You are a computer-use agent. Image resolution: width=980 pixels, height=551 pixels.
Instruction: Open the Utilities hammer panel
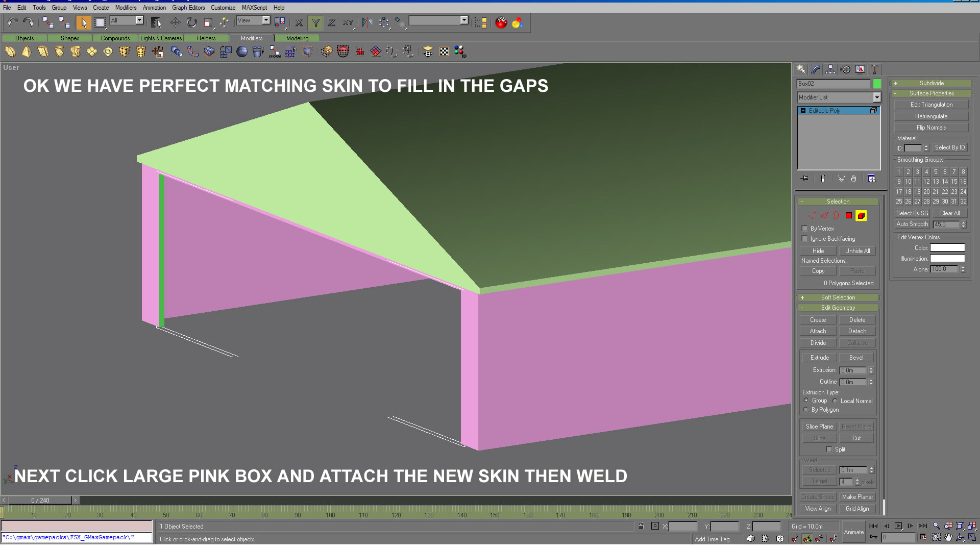[874, 69]
